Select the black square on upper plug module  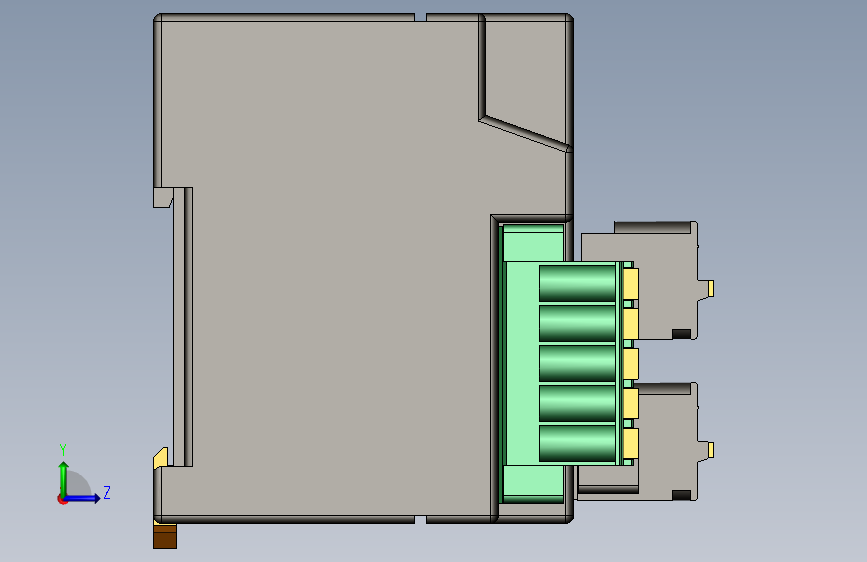pos(681,334)
